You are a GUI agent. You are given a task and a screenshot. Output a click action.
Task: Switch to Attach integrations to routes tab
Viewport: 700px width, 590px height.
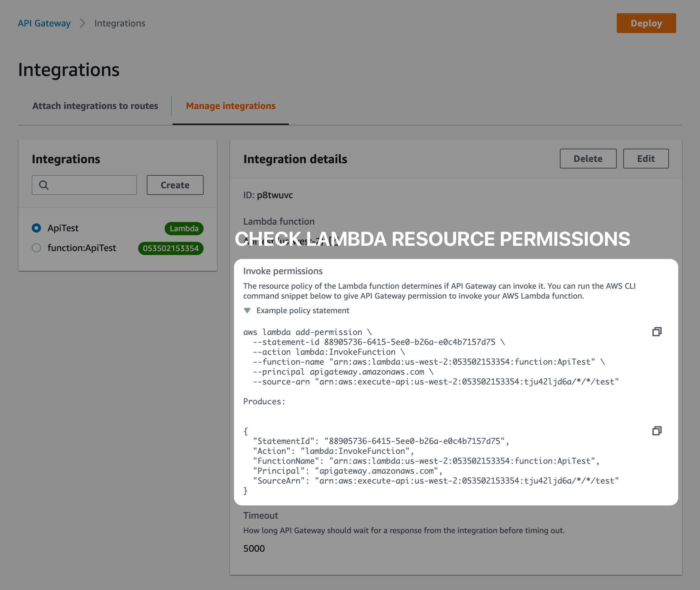[95, 106]
